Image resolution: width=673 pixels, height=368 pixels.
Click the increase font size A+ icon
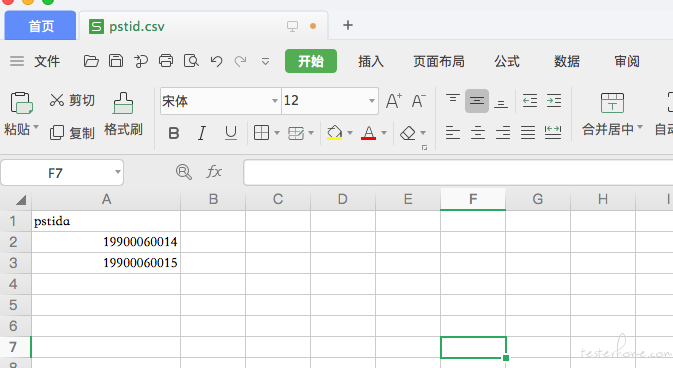[x=394, y=101]
